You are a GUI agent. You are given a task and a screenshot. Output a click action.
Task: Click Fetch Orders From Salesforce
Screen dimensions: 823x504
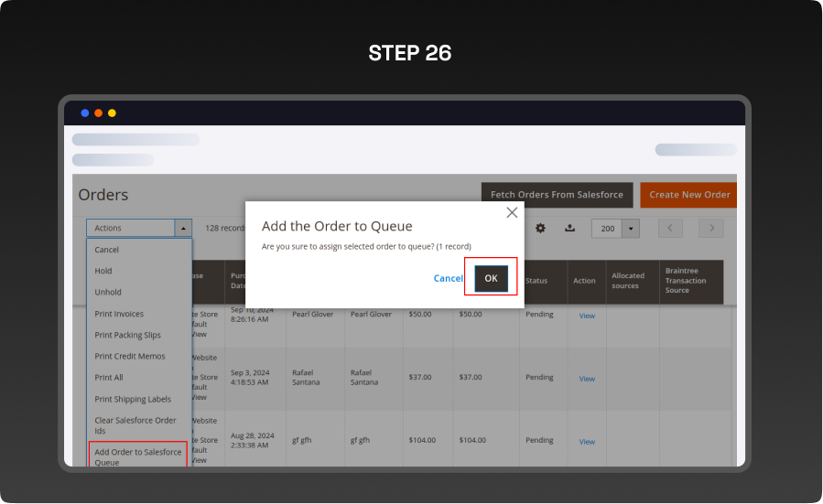click(557, 195)
